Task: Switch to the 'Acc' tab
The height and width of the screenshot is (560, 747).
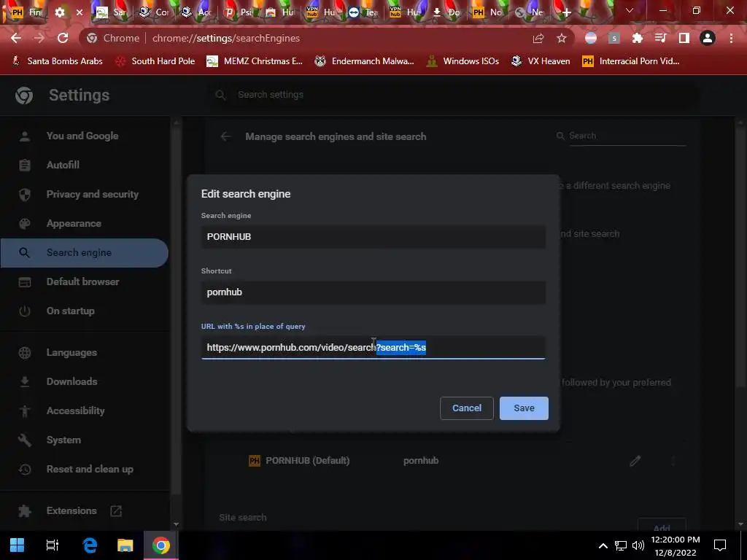Action: click(x=196, y=12)
